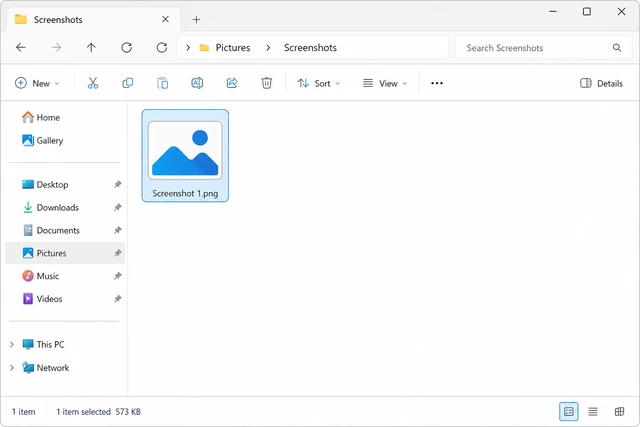Close the Screenshots tab
640x427 pixels.
click(x=165, y=19)
